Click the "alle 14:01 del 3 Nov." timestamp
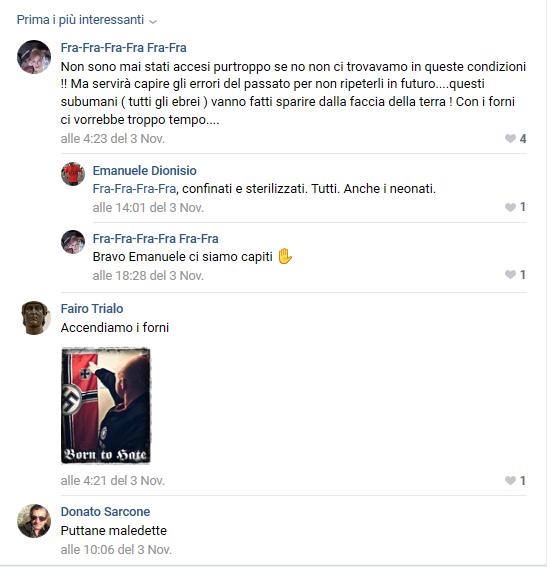The width and height of the screenshot is (547, 567). point(148,208)
